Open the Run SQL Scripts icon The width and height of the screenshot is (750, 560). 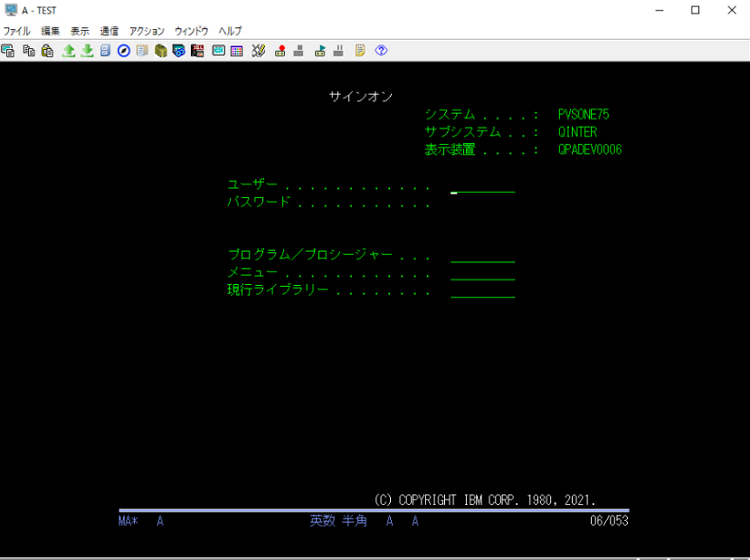click(197, 51)
